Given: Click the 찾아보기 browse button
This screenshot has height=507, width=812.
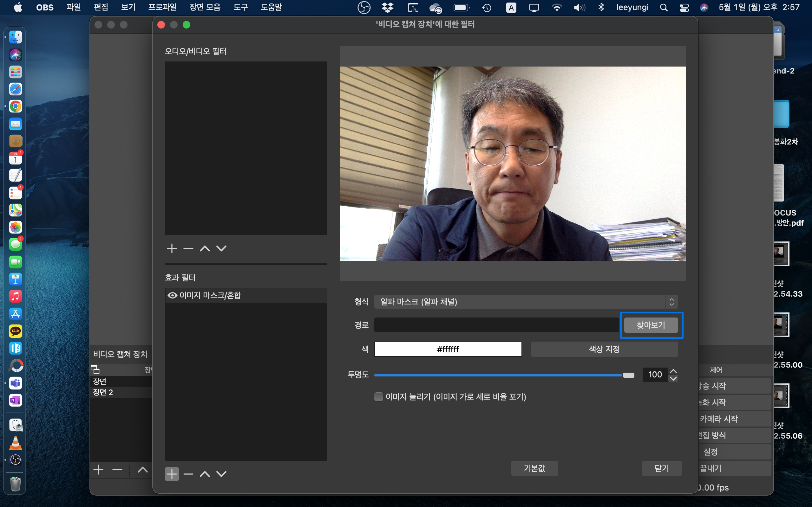Looking at the screenshot, I should pyautogui.click(x=651, y=325).
